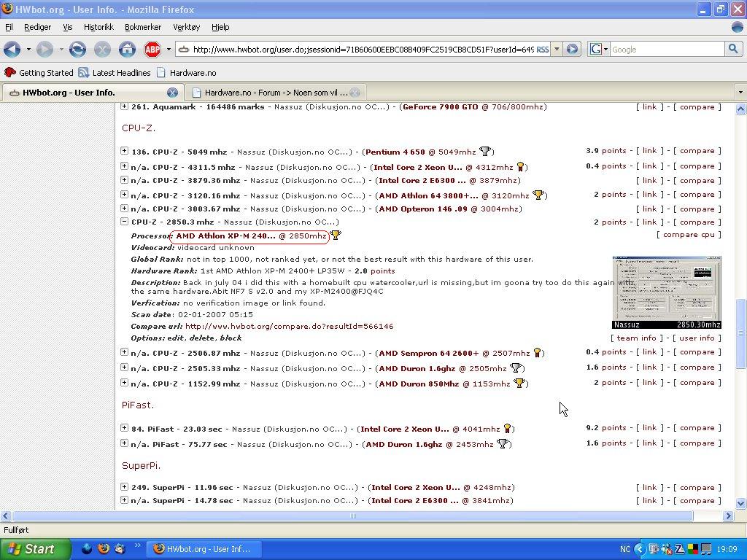Expand the CPU-Z 3120.16 mhz entry
The image size is (747, 560).
pos(124,194)
